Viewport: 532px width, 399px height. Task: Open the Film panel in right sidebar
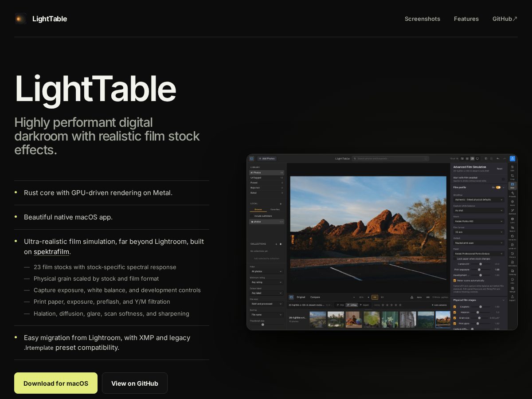[512, 186]
